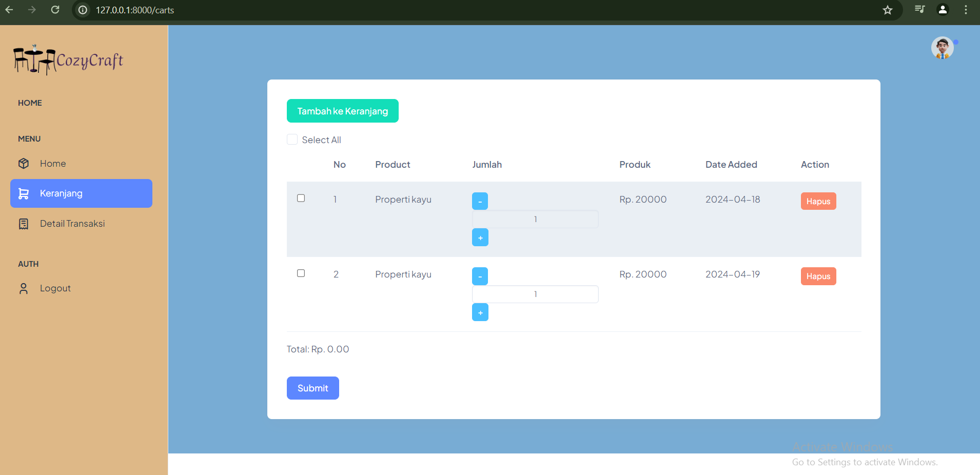Go to Detail Transaksi in the sidebar
Screen dimensions: 980x475
click(72, 224)
